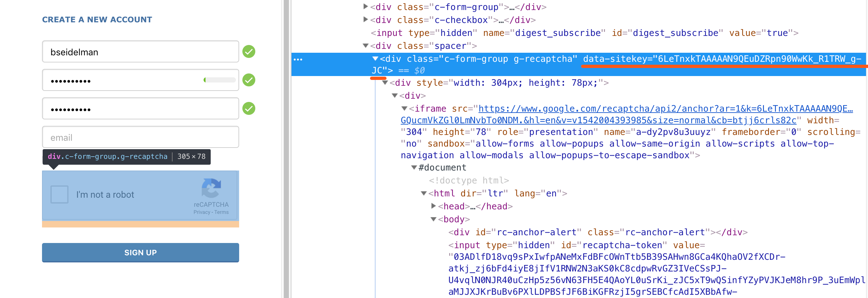The image size is (868, 298).
Task: Expand the c-form-group div node
Action: click(x=365, y=6)
